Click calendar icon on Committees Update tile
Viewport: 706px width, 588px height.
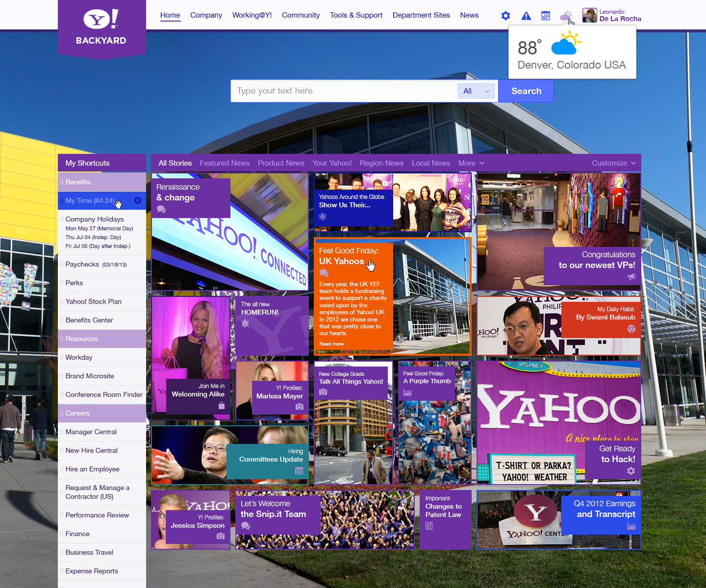299,470
